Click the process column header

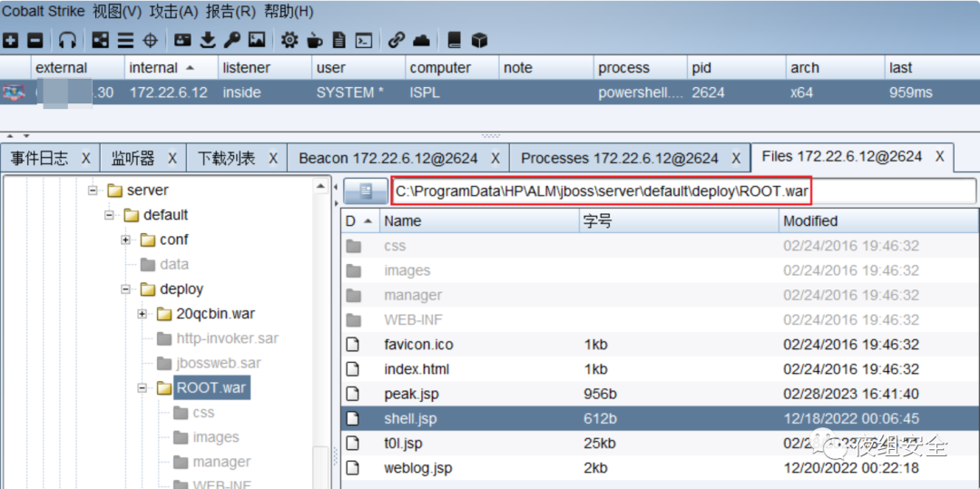(x=640, y=67)
